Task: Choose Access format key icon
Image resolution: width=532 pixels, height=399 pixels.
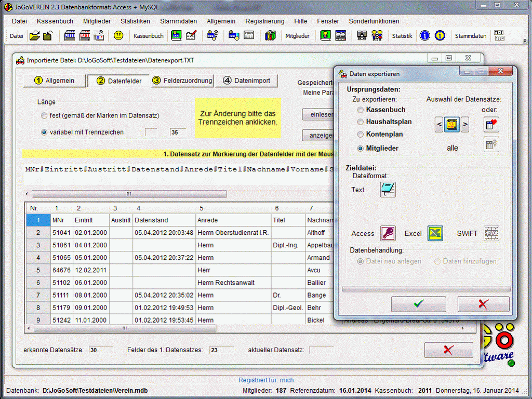Action: (388, 233)
